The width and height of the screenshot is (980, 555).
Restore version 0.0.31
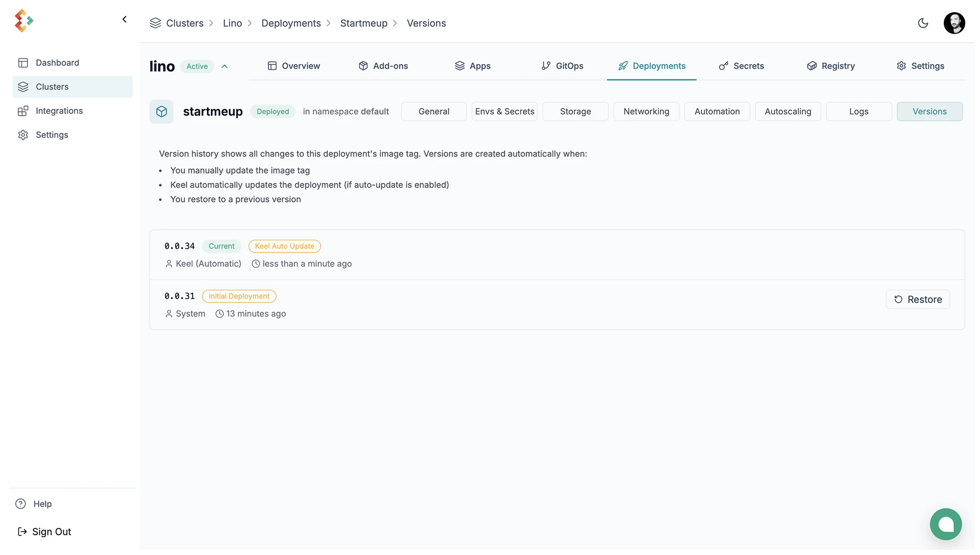(917, 299)
